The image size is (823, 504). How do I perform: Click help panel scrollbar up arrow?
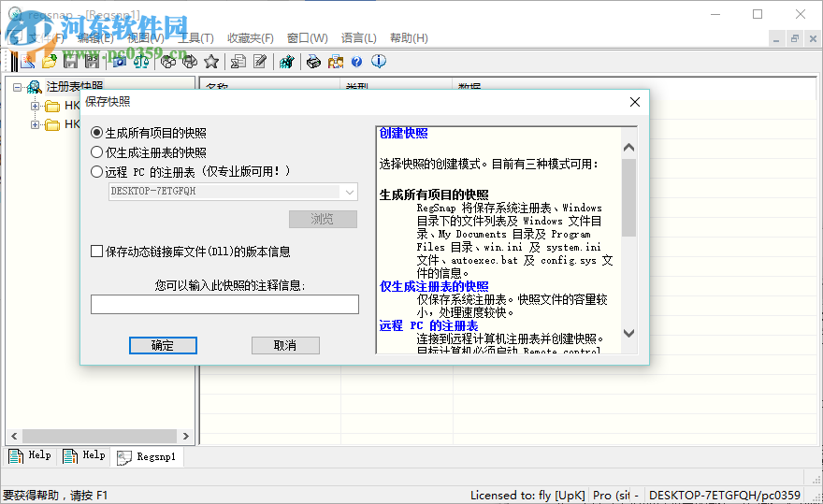(x=628, y=148)
